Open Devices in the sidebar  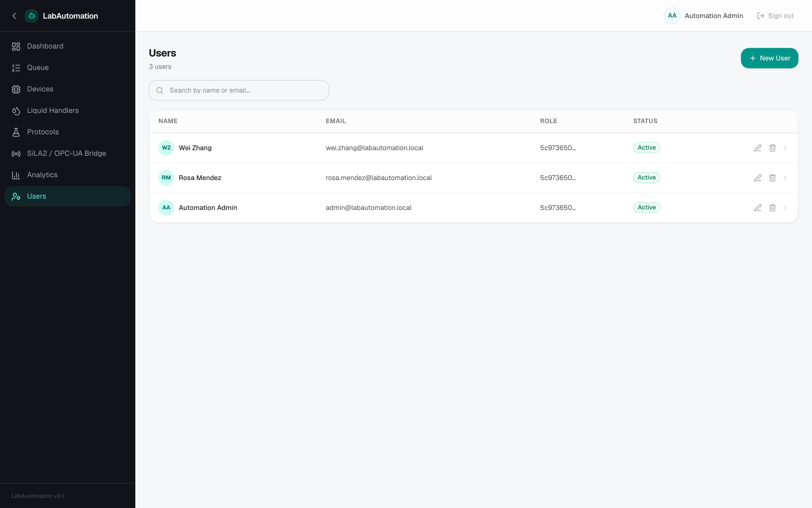(x=67, y=89)
